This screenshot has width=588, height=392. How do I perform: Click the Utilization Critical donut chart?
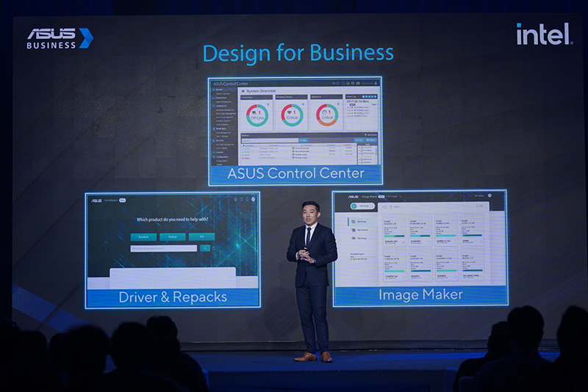[326, 115]
